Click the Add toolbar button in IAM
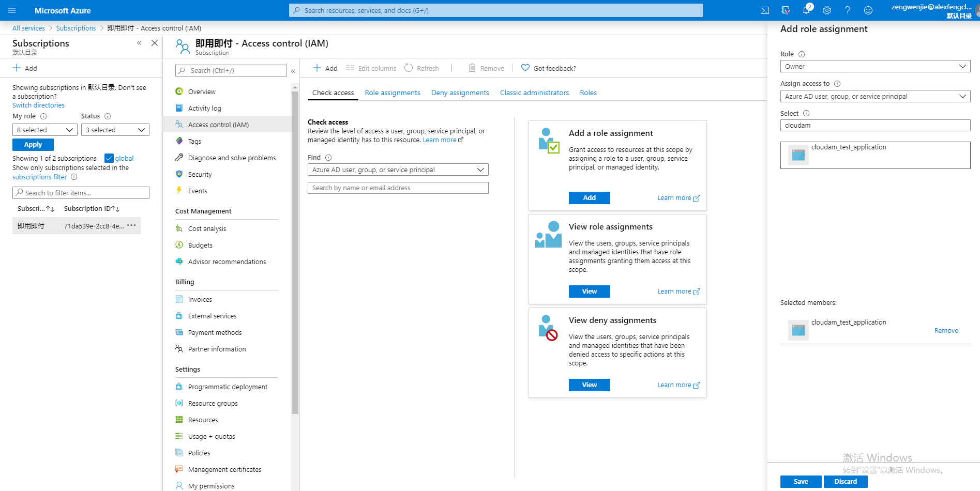 pos(325,68)
